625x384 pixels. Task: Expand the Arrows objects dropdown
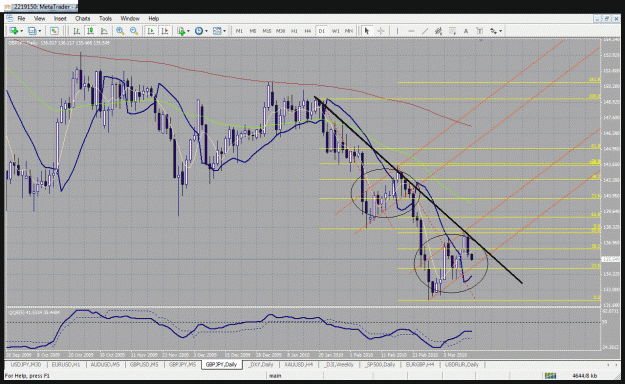tap(501, 31)
